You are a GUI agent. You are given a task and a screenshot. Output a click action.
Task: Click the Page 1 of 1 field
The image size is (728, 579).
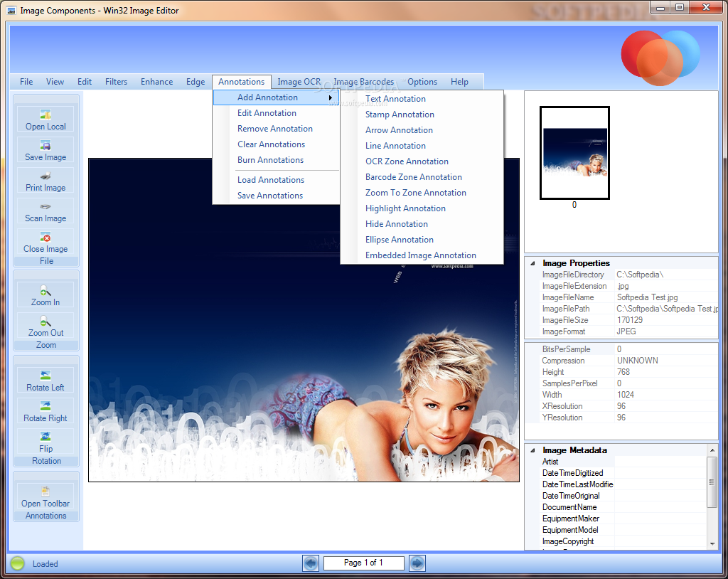pyautogui.click(x=363, y=563)
